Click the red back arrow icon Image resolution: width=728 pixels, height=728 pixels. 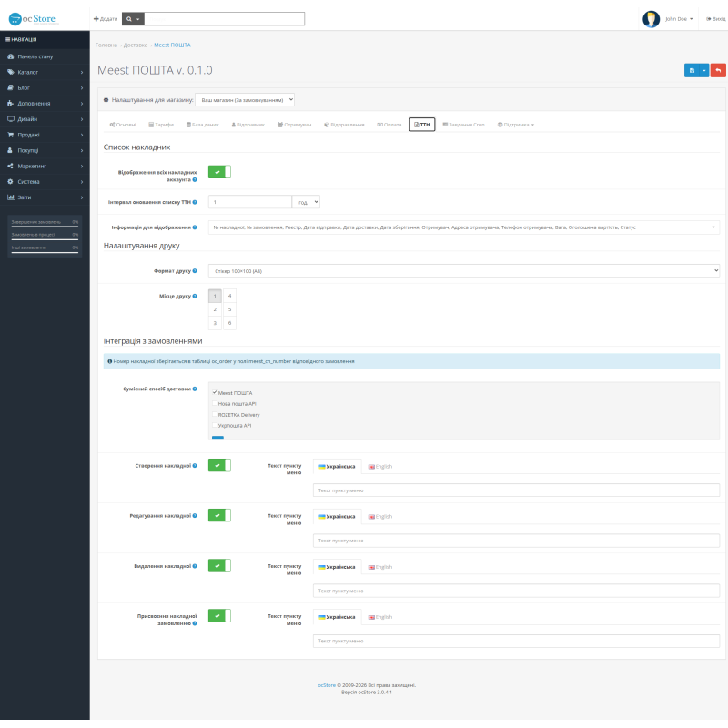pos(718,71)
